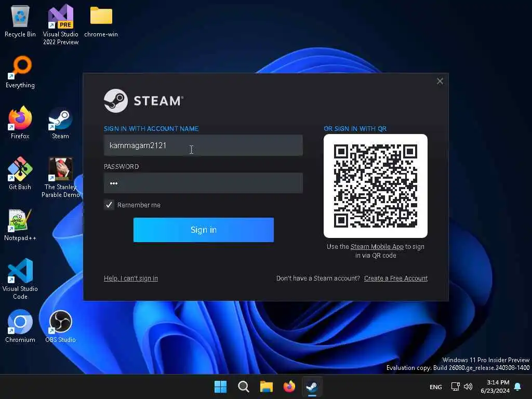This screenshot has width=532, height=399.
Task: Open the network status tray icon
Action: tap(455, 387)
